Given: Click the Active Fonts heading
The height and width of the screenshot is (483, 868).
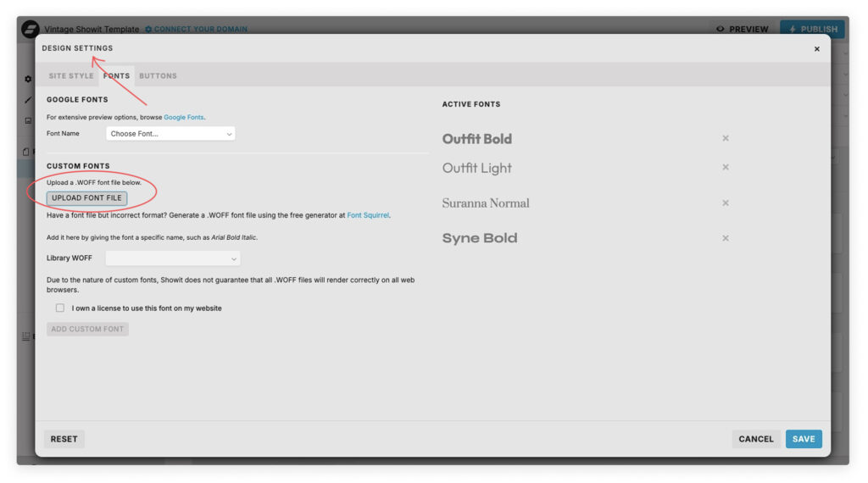Looking at the screenshot, I should click(471, 104).
